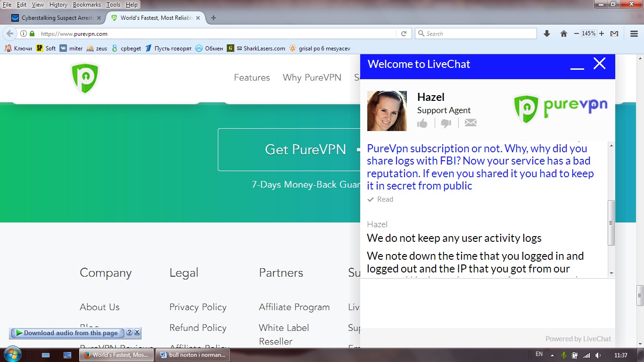Switch to the bull norton Word document taskbar button

[194, 355]
